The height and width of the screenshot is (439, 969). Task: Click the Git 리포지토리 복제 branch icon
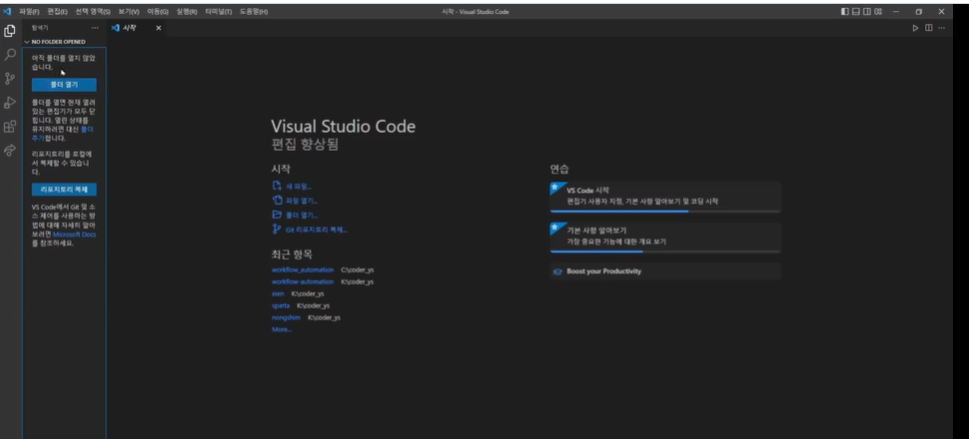276,229
